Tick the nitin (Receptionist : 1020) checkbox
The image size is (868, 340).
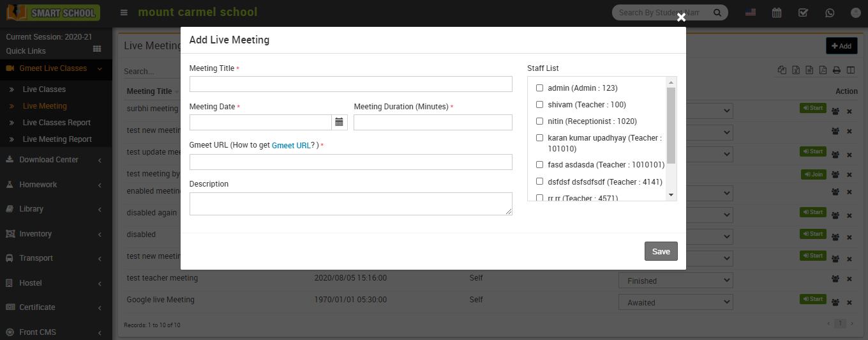(539, 121)
